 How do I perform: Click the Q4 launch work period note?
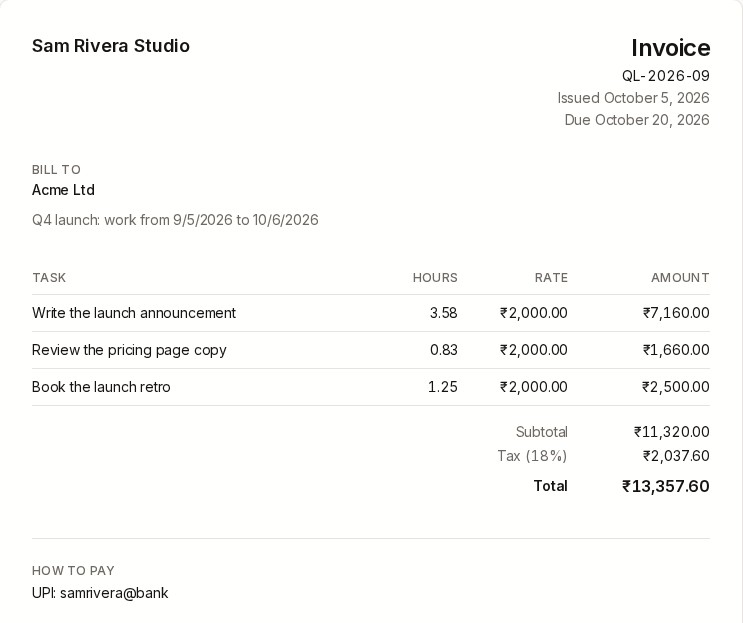(x=175, y=220)
